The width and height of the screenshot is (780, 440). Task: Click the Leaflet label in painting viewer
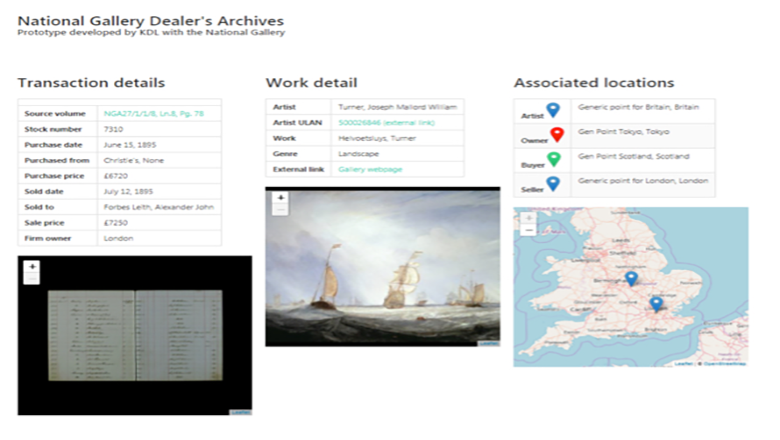point(489,344)
